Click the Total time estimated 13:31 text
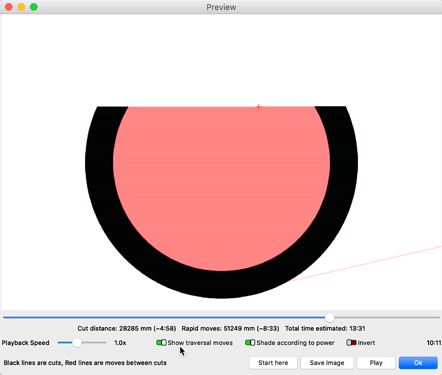This screenshot has height=375, width=442. pos(325,328)
